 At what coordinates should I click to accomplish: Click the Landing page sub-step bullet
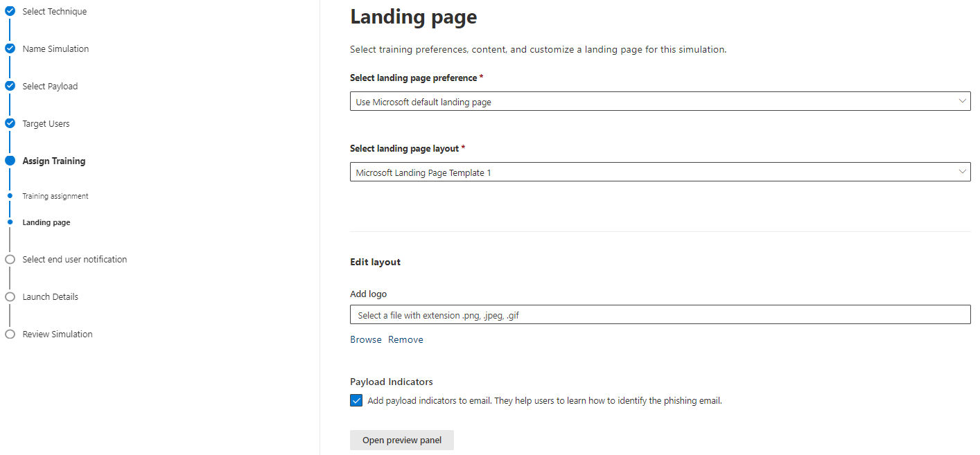coord(10,222)
